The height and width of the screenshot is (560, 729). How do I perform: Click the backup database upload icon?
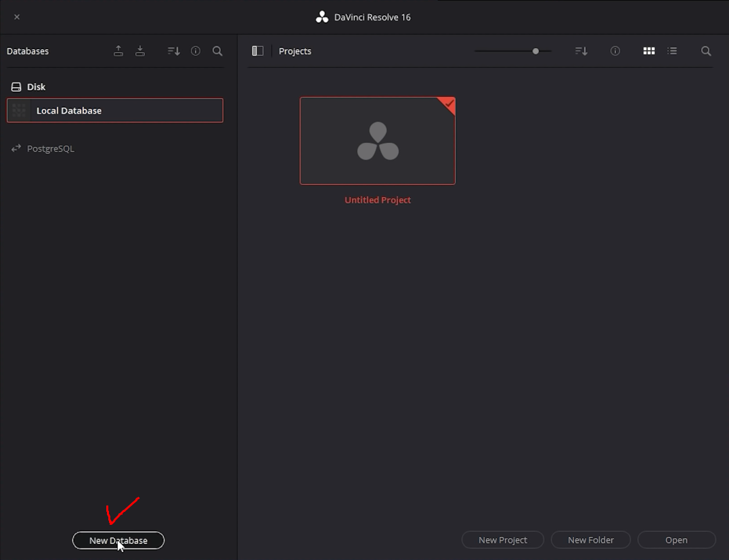click(118, 51)
